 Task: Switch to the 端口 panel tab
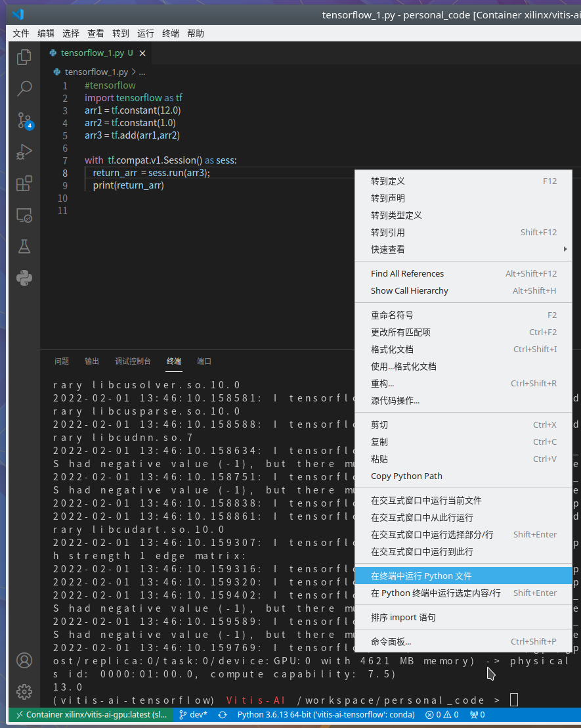204,361
